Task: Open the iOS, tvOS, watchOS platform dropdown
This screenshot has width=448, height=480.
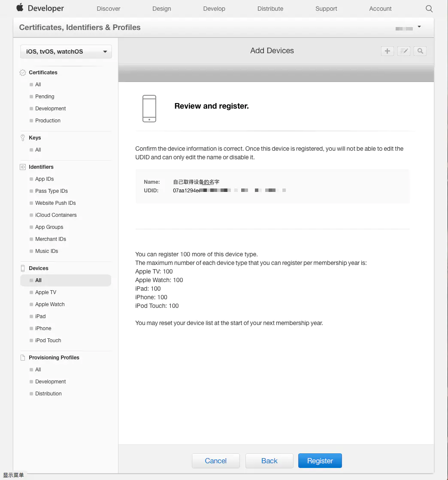Action: (66, 52)
